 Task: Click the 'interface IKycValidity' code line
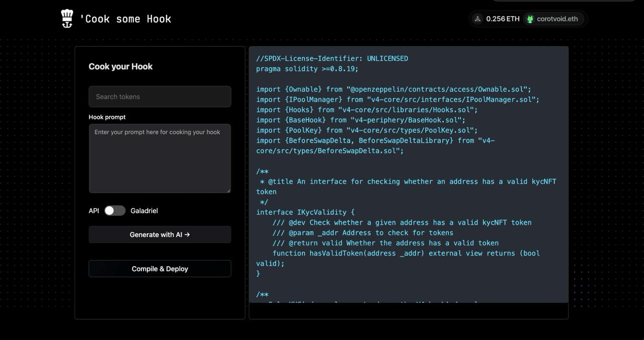click(x=305, y=212)
